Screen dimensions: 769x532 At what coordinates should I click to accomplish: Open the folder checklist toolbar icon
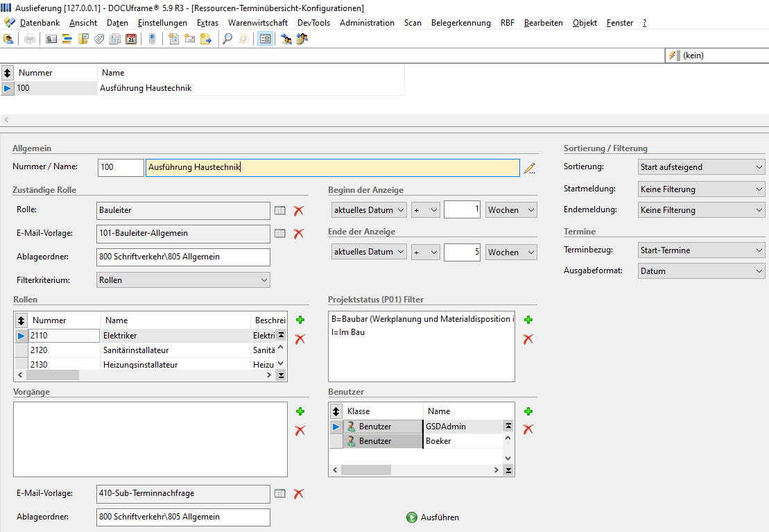coord(83,40)
